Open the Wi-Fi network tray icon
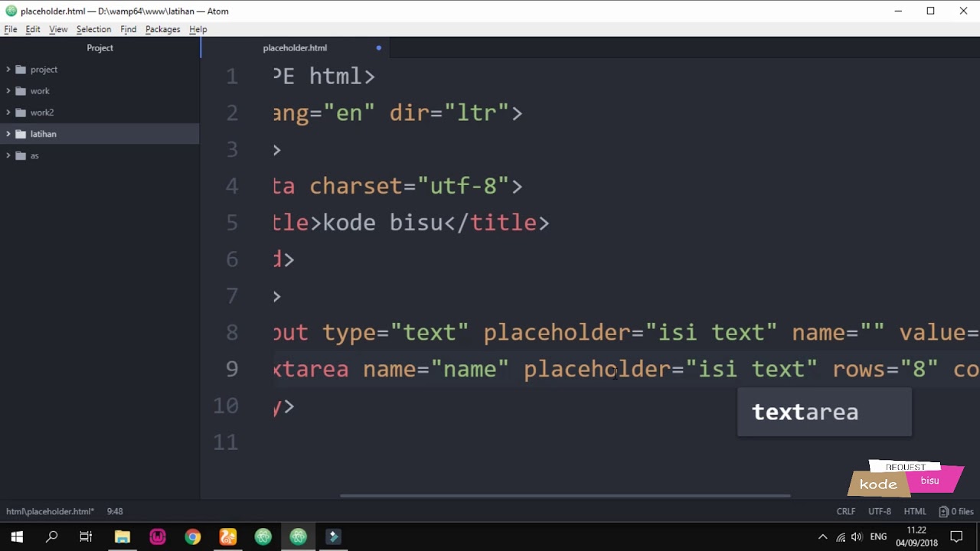Image resolution: width=980 pixels, height=551 pixels. click(841, 536)
